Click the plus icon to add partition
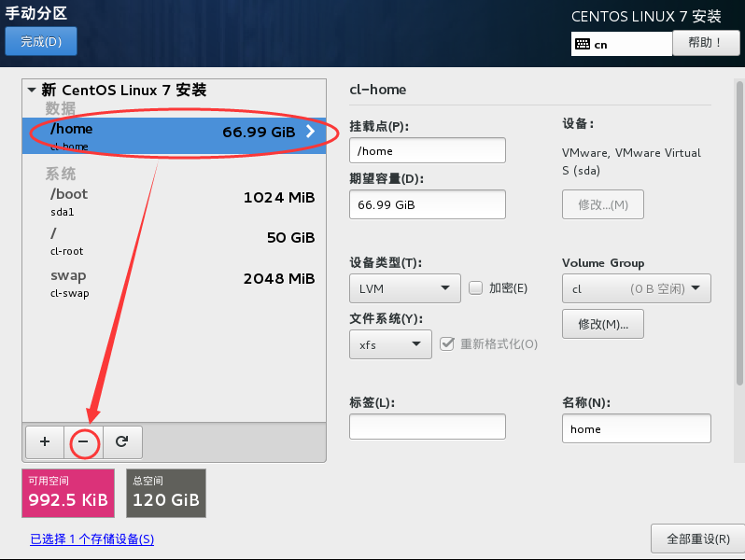The height and width of the screenshot is (560, 745). click(x=44, y=441)
